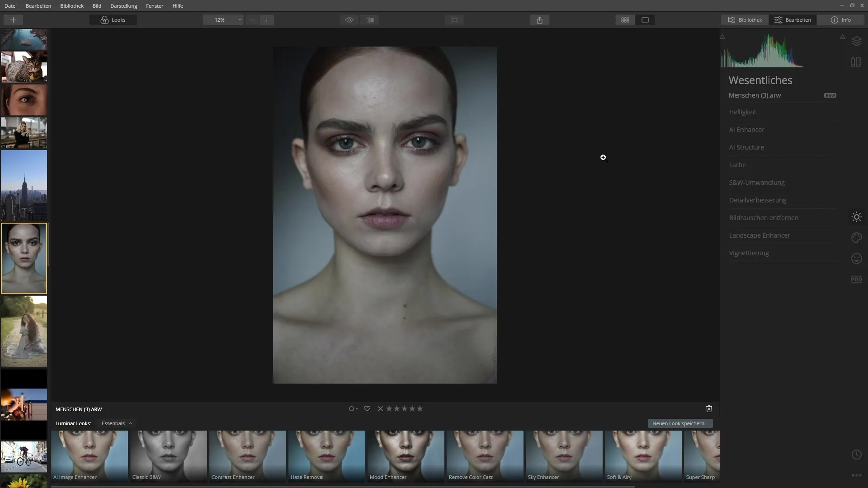868x488 pixels.
Task: Open the Fenster menu
Action: [155, 6]
